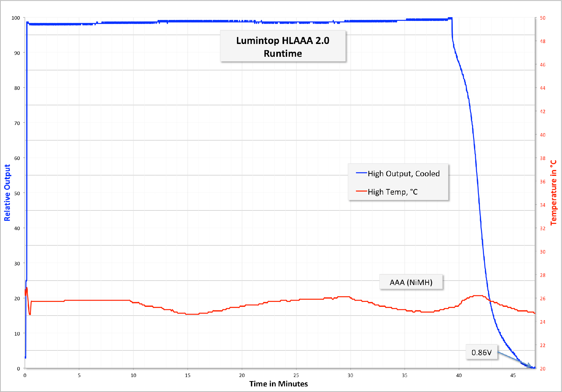Select the Time in Minutes axis title
This screenshot has height=392, width=562.
tap(279, 384)
